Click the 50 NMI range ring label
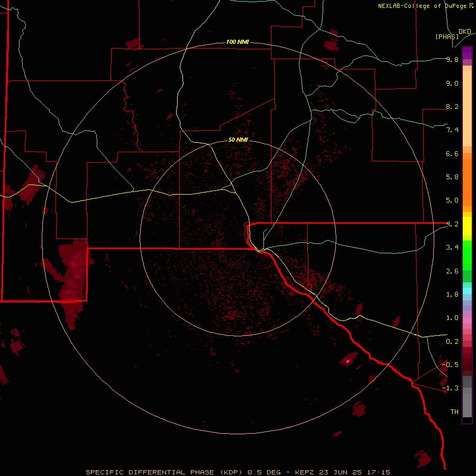 pyautogui.click(x=238, y=140)
